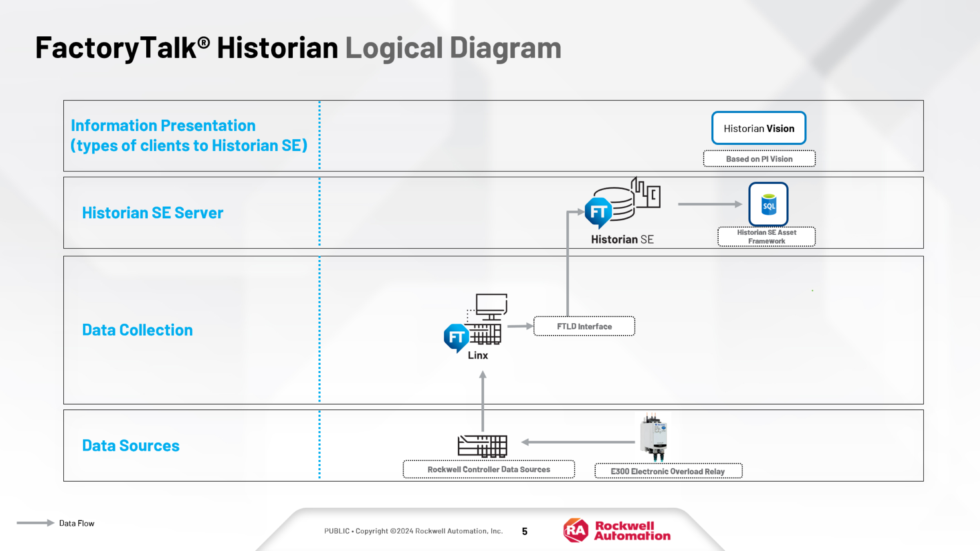Click the Linx caption text

(478, 355)
